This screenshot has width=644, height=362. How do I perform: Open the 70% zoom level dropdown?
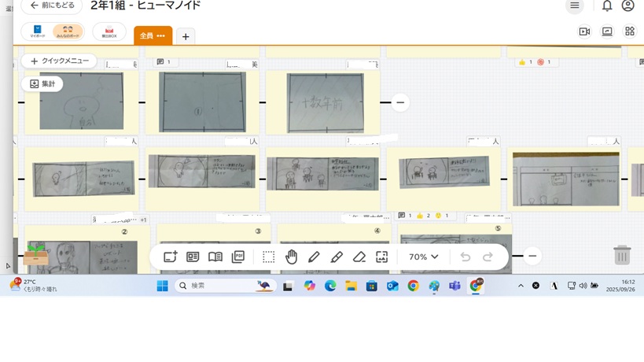click(x=423, y=257)
